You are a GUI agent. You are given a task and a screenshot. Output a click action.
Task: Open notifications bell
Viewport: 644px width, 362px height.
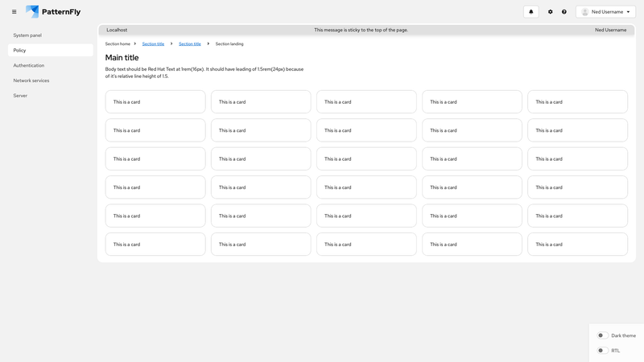point(530,12)
